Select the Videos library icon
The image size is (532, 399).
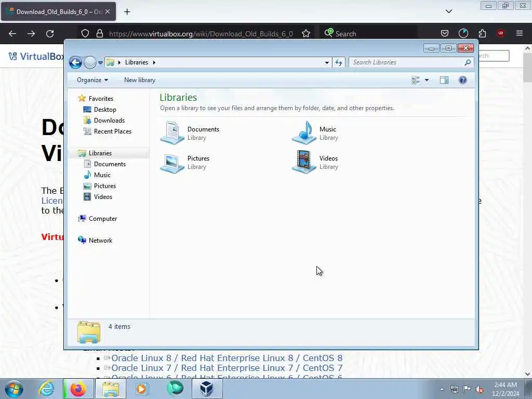tap(304, 162)
